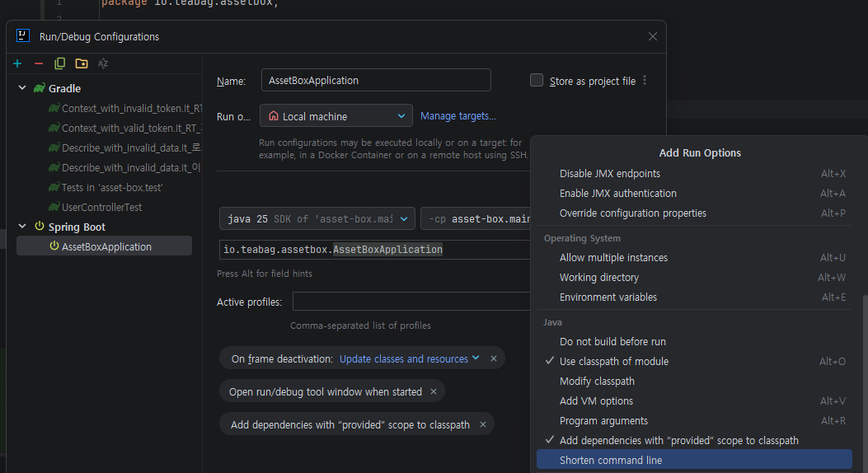This screenshot has width=868, height=473.
Task: Select Do not build before run
Action: click(x=694, y=342)
